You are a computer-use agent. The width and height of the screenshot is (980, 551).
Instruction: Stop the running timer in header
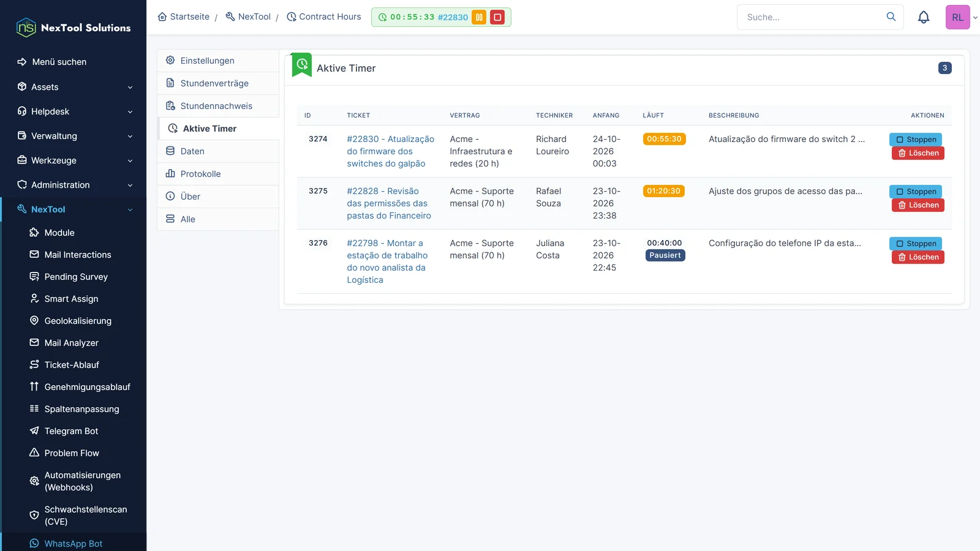click(497, 17)
